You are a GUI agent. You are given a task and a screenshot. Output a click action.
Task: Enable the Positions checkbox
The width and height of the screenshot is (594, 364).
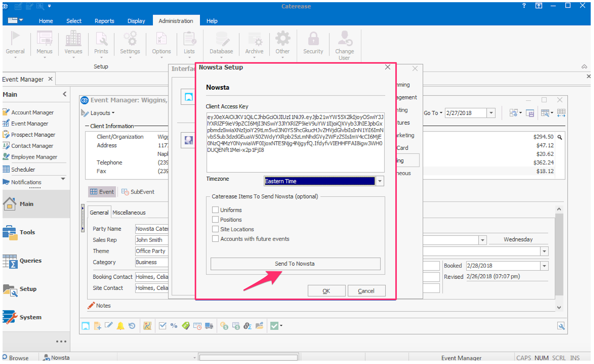tap(215, 220)
